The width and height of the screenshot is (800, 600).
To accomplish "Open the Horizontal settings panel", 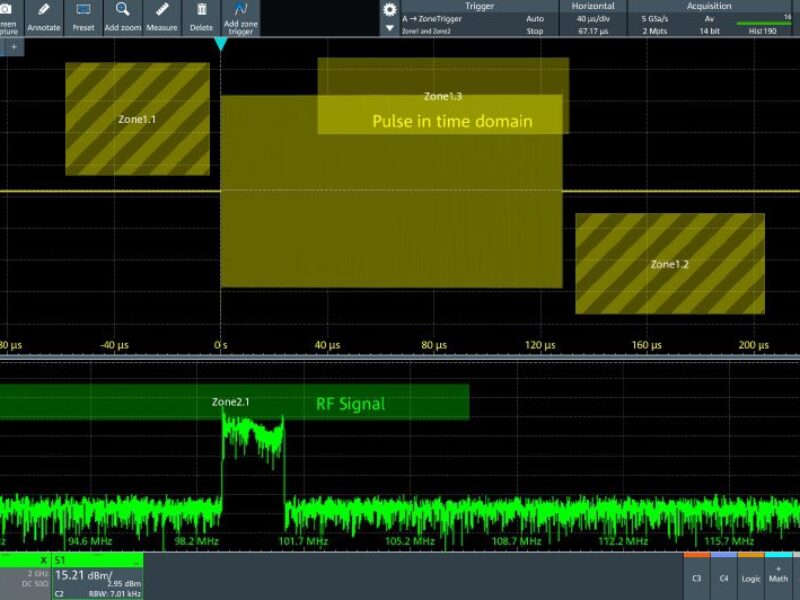I will point(593,6).
